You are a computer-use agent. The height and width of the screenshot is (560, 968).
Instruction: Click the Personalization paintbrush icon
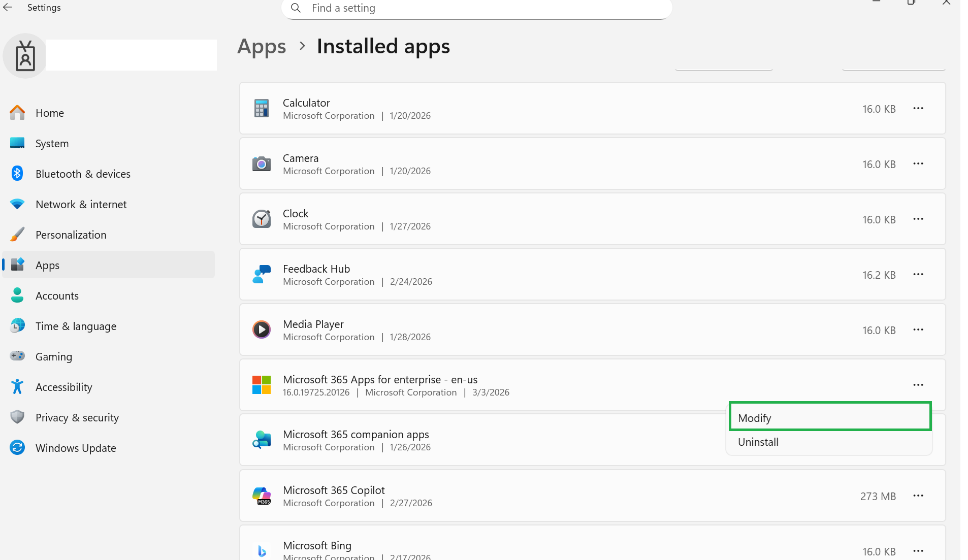coord(17,235)
